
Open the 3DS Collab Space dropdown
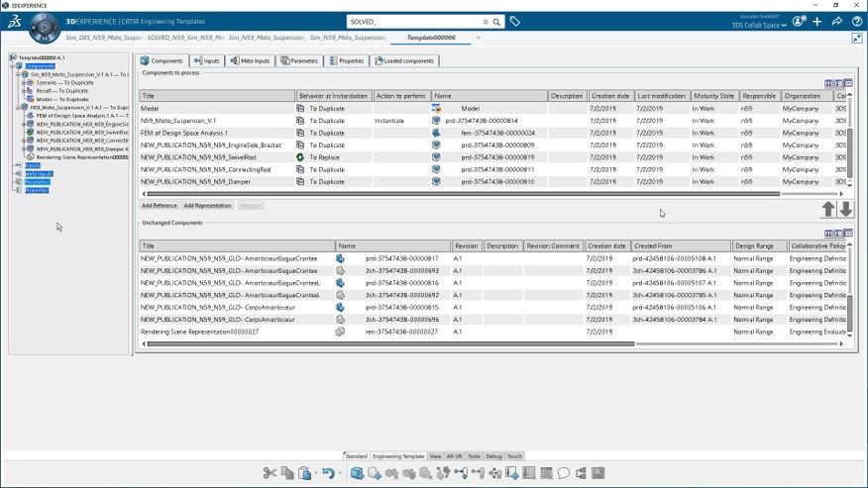759,26
